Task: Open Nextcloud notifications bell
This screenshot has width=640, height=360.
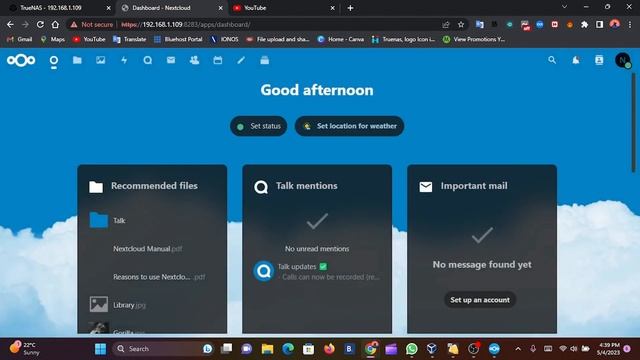Action: tap(576, 60)
